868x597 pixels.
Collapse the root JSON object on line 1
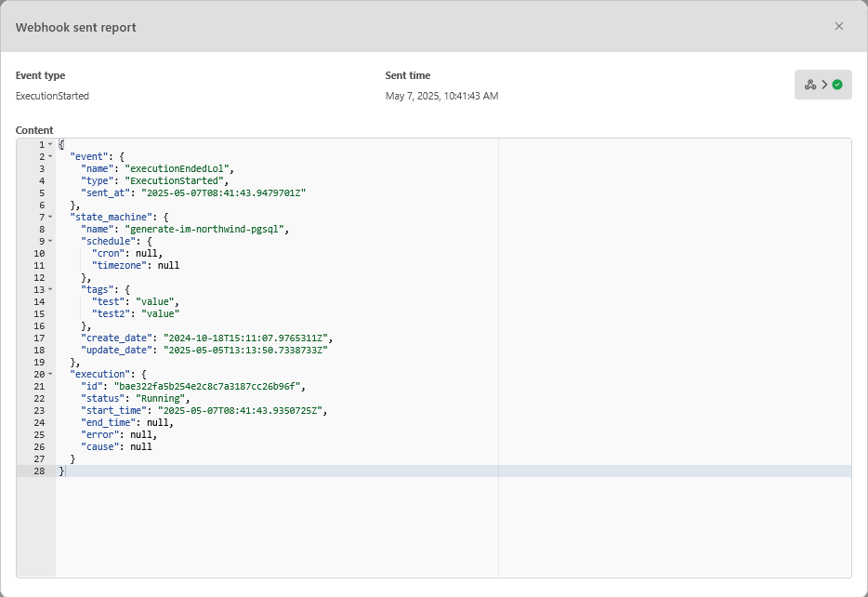[50, 145]
